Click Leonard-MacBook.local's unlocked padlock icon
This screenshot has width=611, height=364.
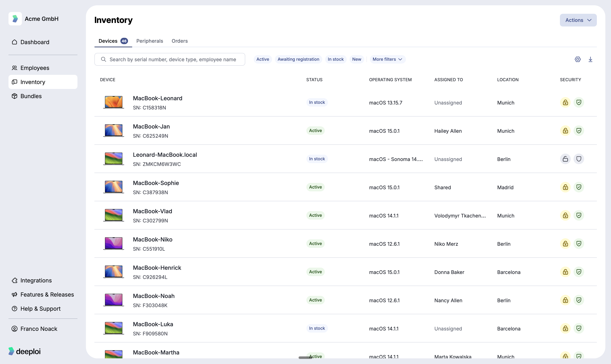point(565,159)
